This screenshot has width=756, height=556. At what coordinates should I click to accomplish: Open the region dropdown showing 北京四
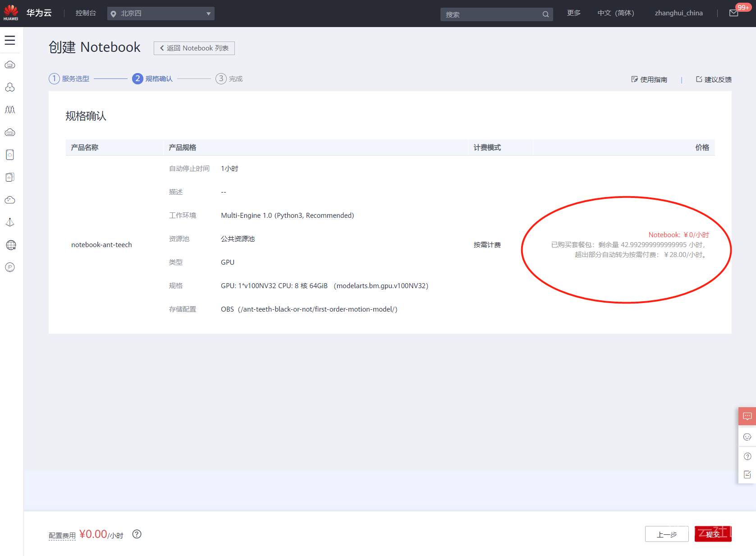click(161, 14)
